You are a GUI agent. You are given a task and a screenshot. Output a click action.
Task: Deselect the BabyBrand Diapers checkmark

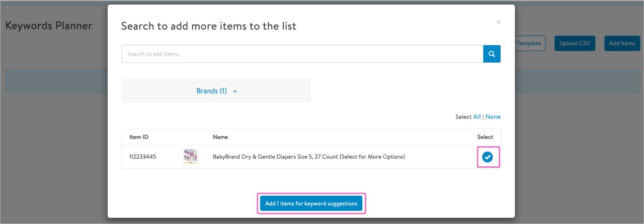click(488, 157)
